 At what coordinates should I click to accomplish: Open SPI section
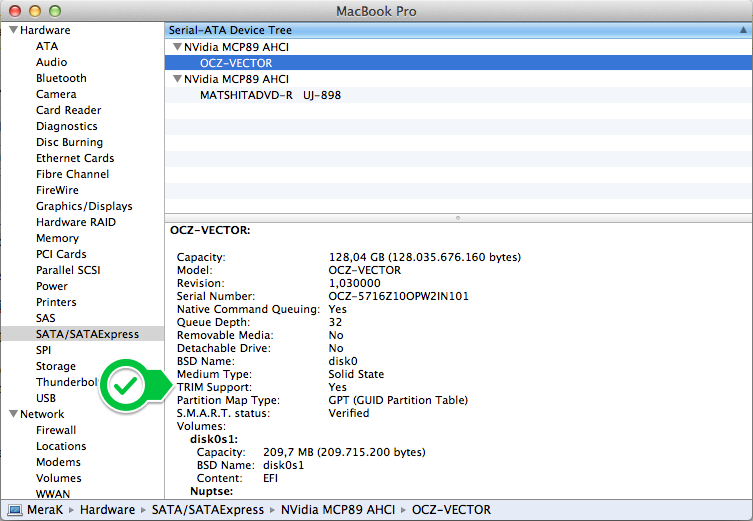43,350
